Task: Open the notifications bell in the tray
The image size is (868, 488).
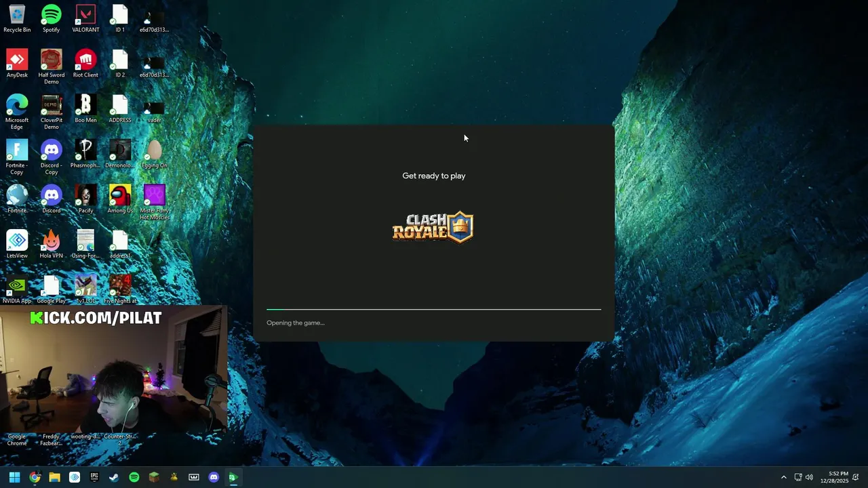Action: pyautogui.click(x=856, y=477)
